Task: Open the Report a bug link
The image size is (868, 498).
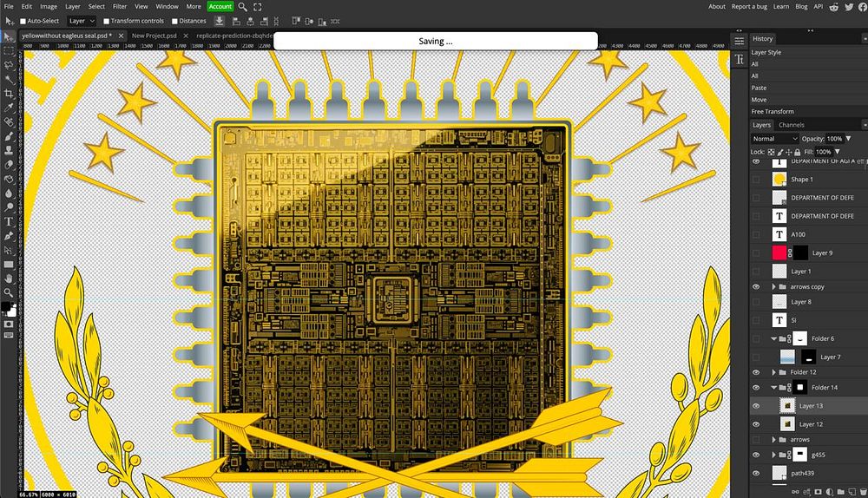Action: click(749, 7)
